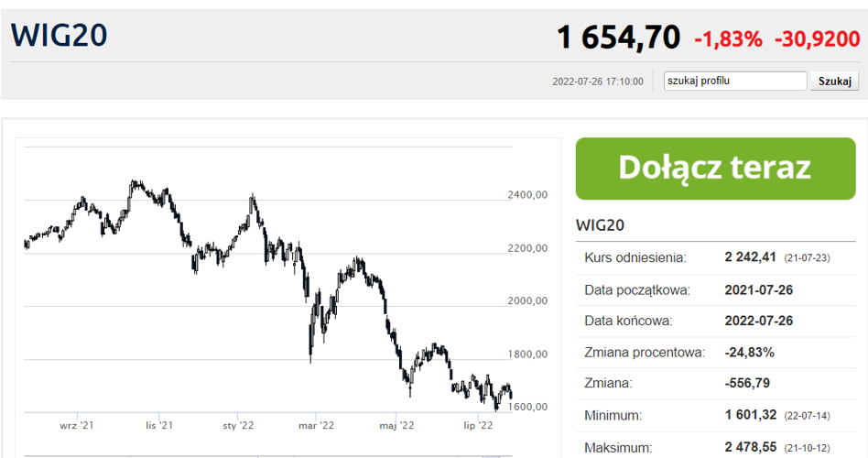Click the -1,83% percentage change
The width and height of the screenshot is (868, 458).
728,39
